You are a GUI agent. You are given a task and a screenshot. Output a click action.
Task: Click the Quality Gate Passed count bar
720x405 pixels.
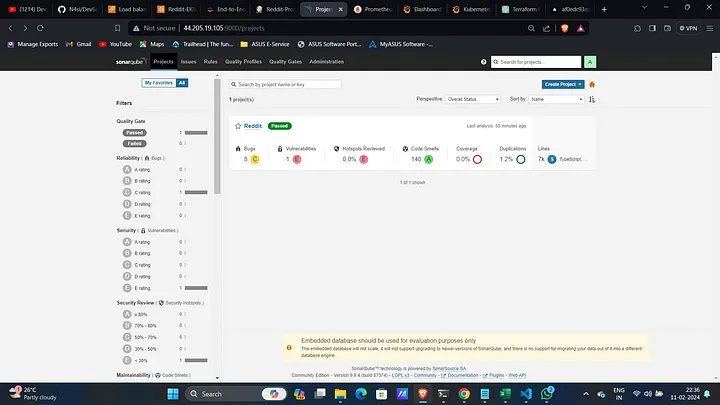click(x=196, y=133)
